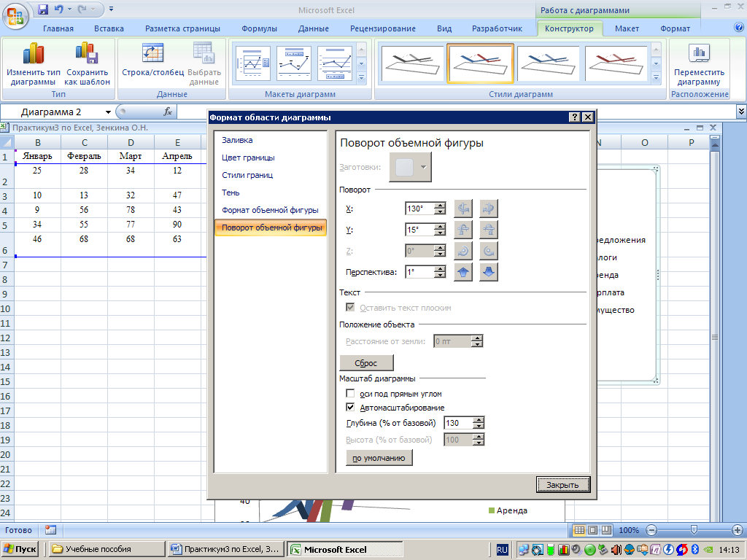Click the Office button orb
The width and height of the screenshot is (747, 560).
point(16,17)
